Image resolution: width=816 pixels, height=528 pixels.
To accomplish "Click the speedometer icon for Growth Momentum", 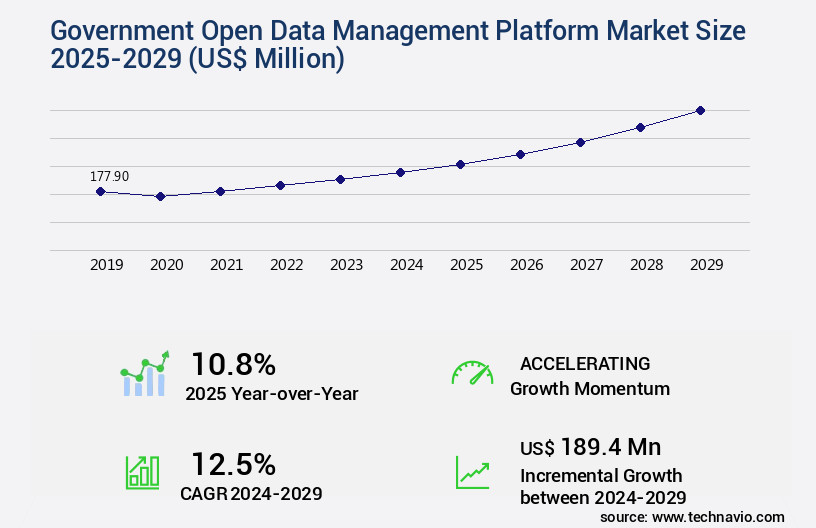I will [x=472, y=373].
